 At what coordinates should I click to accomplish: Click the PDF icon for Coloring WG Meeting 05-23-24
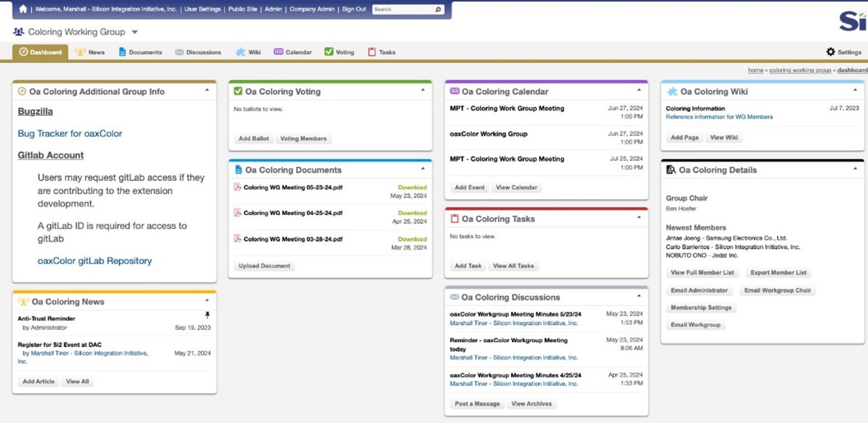pyautogui.click(x=238, y=187)
